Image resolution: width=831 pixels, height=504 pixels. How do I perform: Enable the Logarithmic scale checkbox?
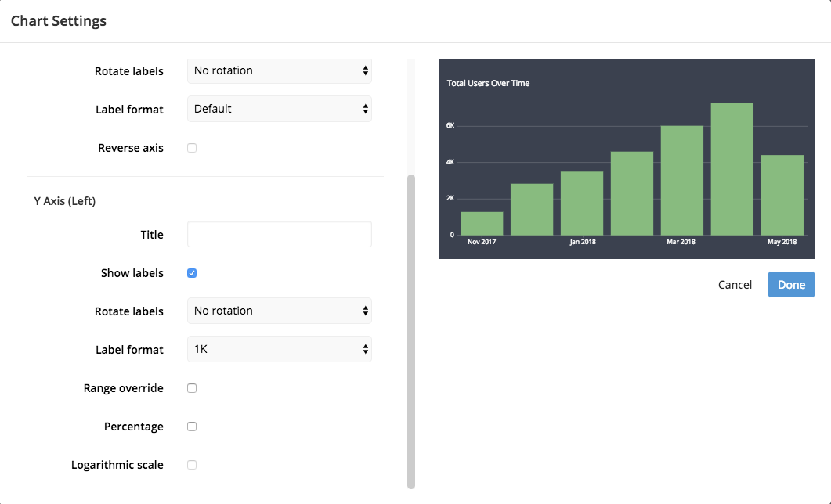pos(192,466)
